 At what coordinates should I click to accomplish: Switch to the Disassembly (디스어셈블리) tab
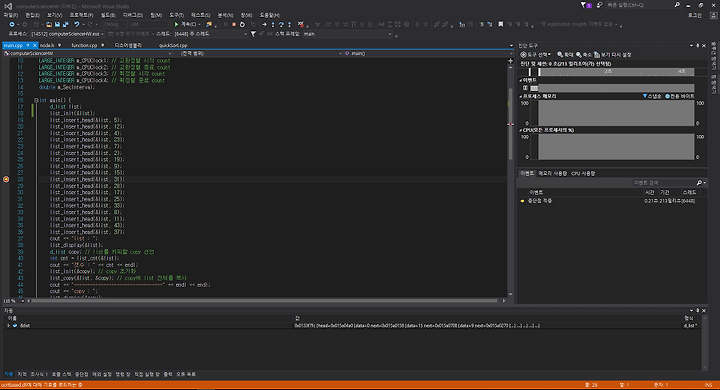tap(128, 45)
